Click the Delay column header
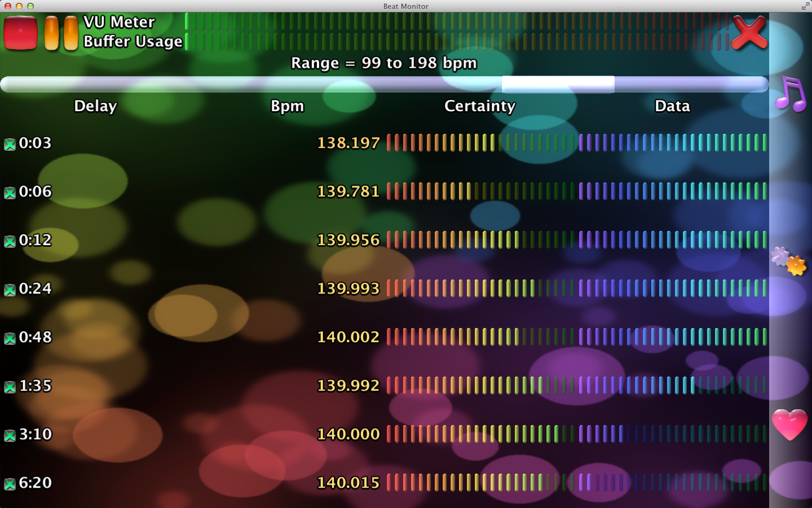The height and width of the screenshot is (508, 812). (95, 106)
